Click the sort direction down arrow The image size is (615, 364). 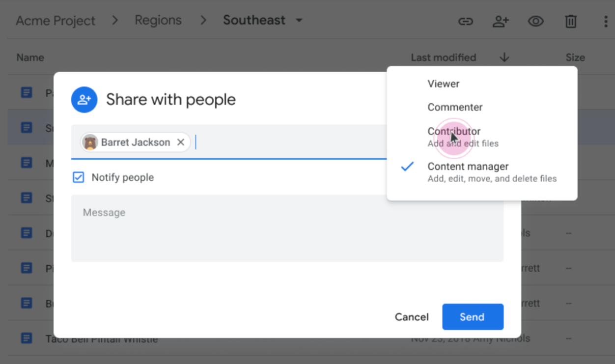(x=504, y=57)
